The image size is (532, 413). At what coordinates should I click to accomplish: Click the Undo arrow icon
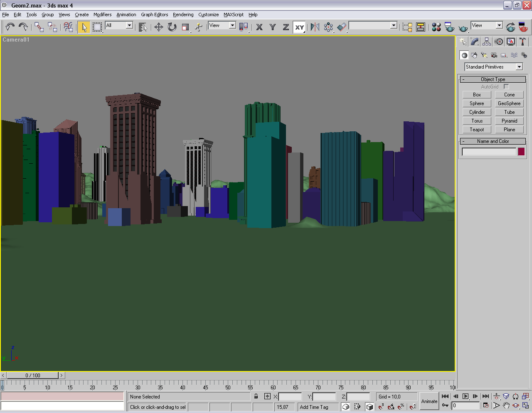10,27
